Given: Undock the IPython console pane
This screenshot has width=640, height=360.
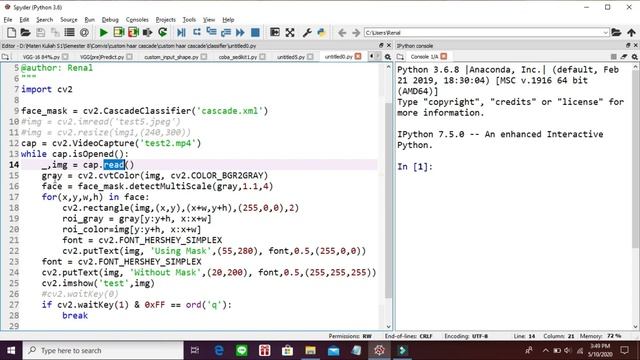Looking at the screenshot, I should click(x=629, y=45).
